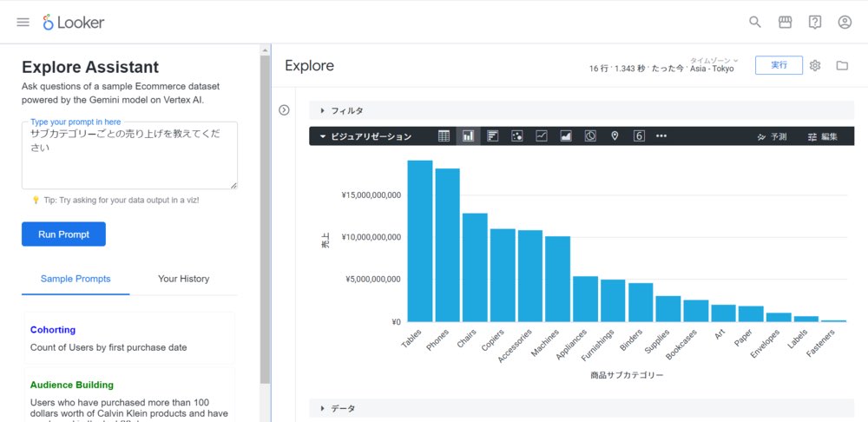Click the Machines bar in chart

(557, 279)
